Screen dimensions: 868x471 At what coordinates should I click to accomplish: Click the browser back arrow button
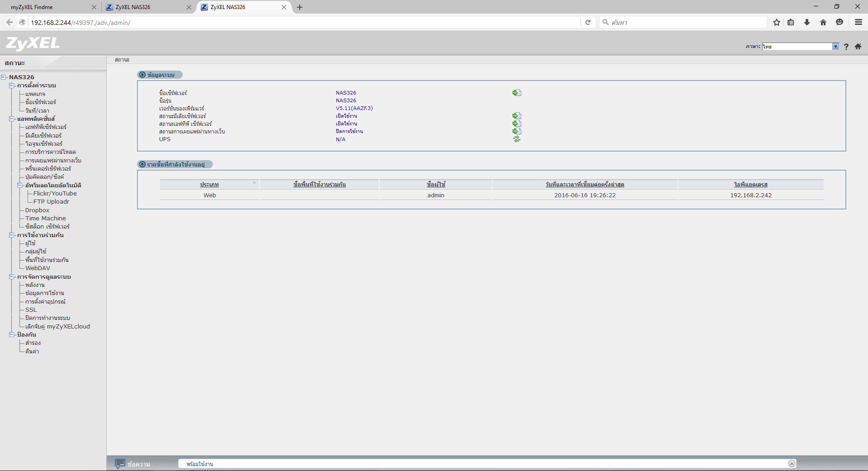[x=9, y=22]
